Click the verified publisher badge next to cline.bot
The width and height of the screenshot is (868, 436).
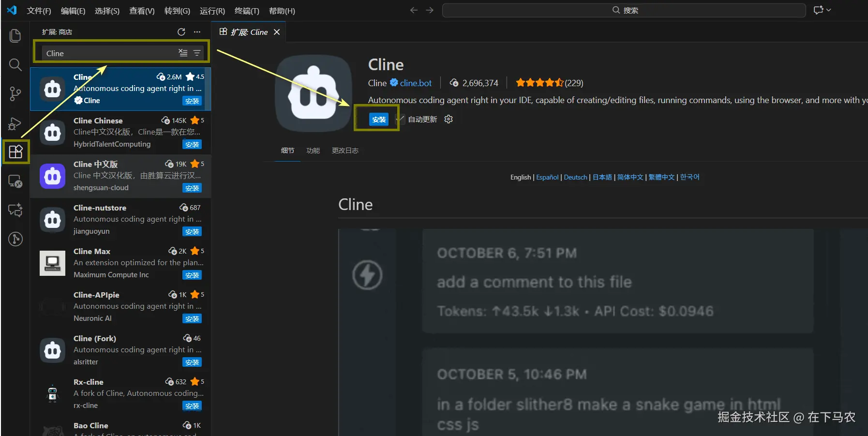point(394,83)
